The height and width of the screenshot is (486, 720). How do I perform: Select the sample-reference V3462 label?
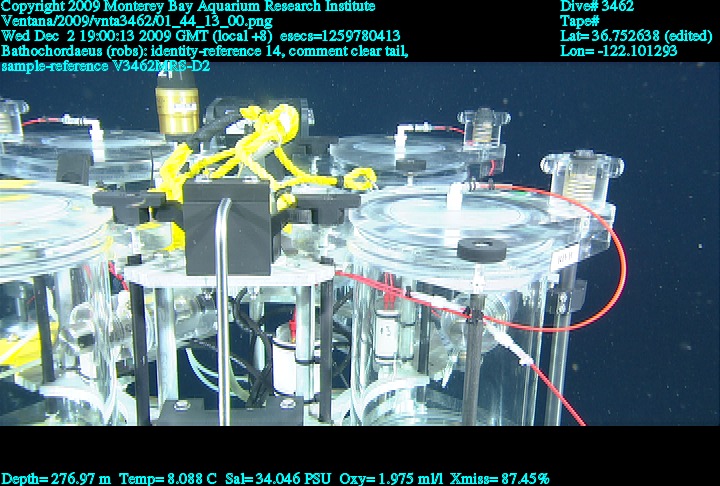[x=106, y=66]
